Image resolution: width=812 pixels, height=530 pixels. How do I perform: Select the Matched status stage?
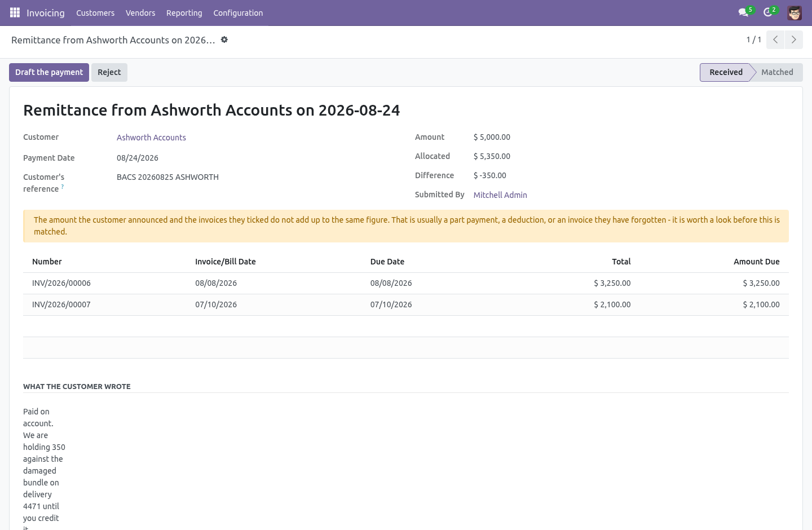pos(777,72)
